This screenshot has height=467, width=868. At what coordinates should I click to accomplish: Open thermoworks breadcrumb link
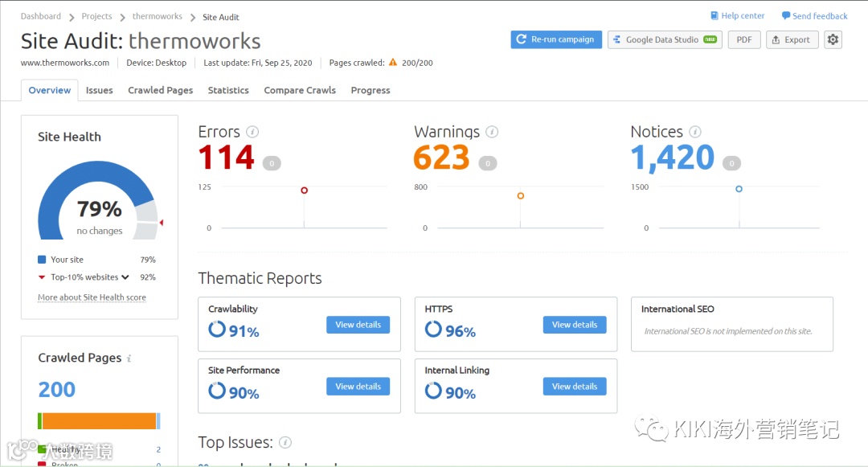(x=158, y=16)
